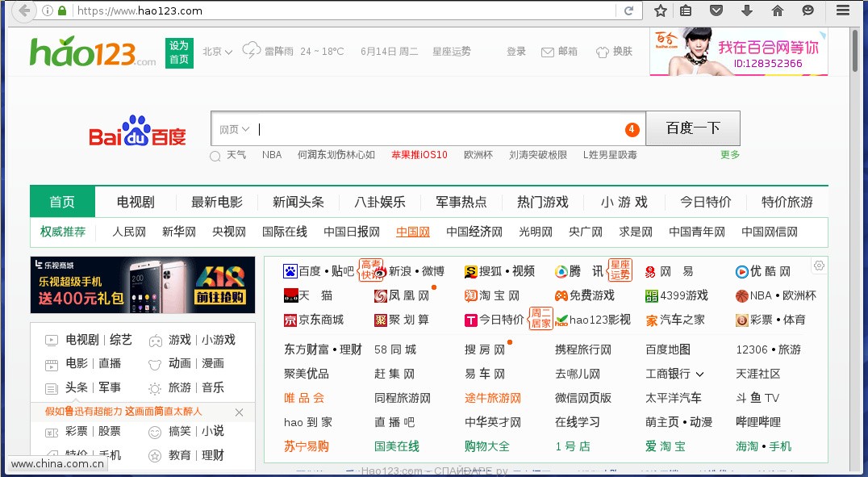Screen dimensions: 868x477
Task: Click the 换肤 shirt icon
Action: click(603, 52)
